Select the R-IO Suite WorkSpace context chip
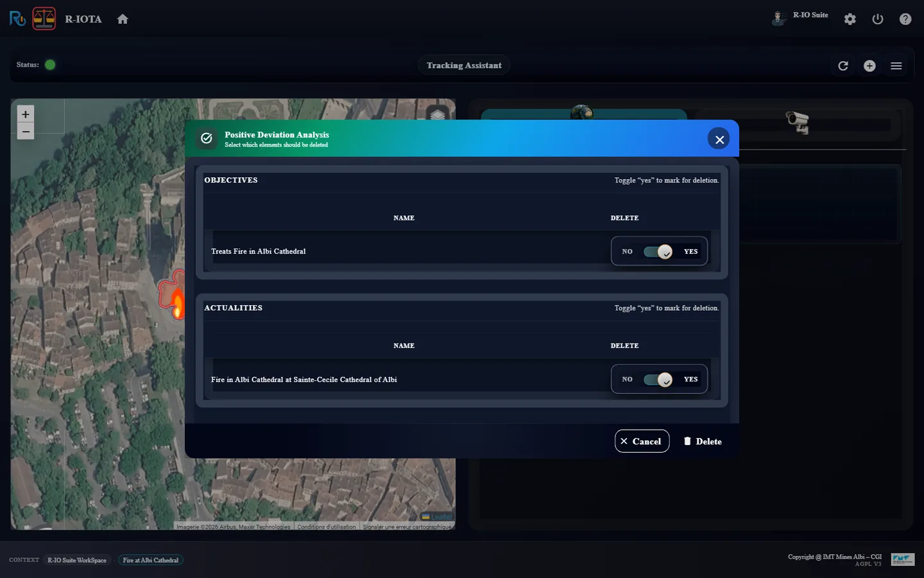Viewport: 924px width, 578px height. tap(77, 560)
